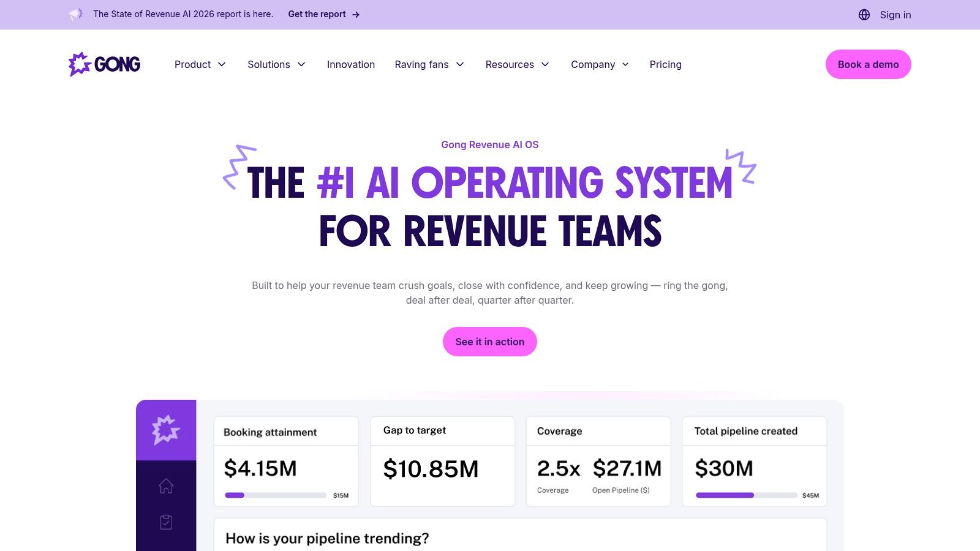Open the Solutions dropdown
Viewport: 980px width, 551px height.
point(276,64)
